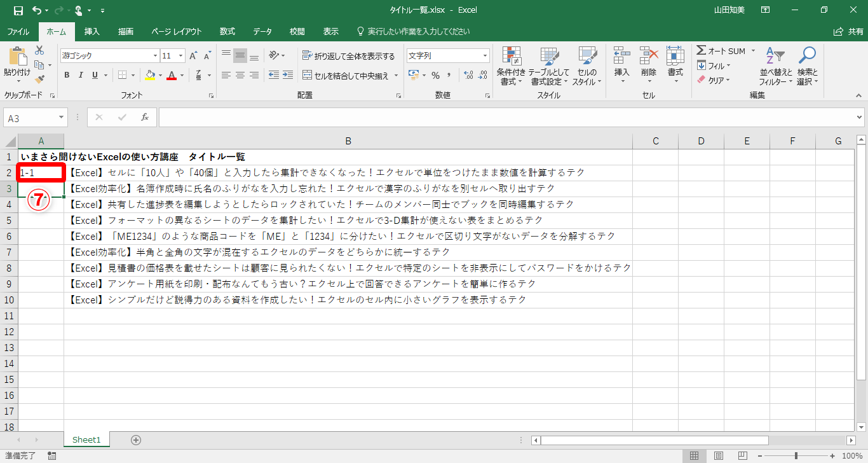This screenshot has height=463, width=868.
Task: Click the フィル fill button
Action: click(x=714, y=66)
